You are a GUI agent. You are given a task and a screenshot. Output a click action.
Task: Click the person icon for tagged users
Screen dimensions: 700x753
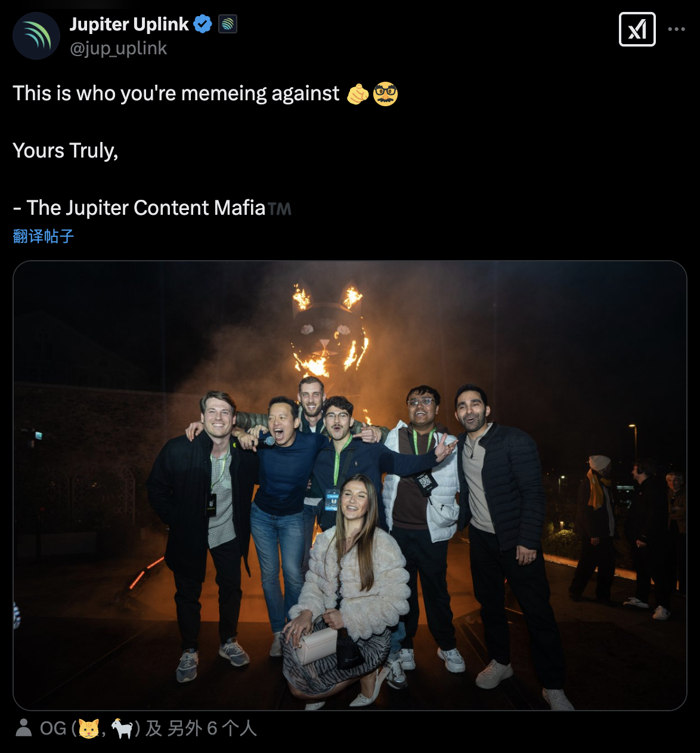point(24,728)
